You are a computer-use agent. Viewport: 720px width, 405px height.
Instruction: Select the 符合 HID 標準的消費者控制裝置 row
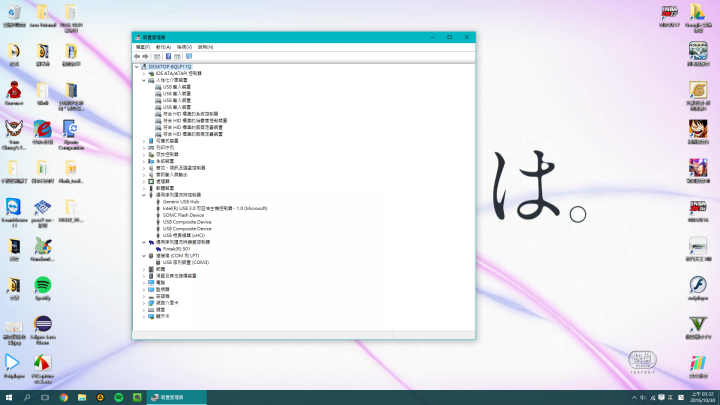point(195,121)
